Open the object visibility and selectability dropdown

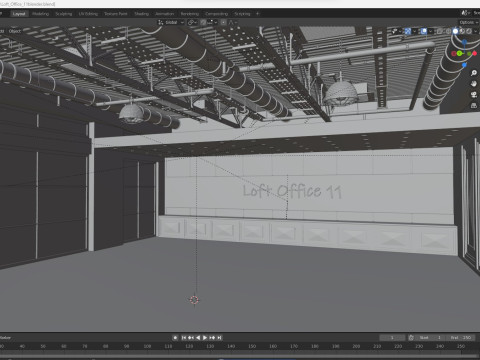396,31
